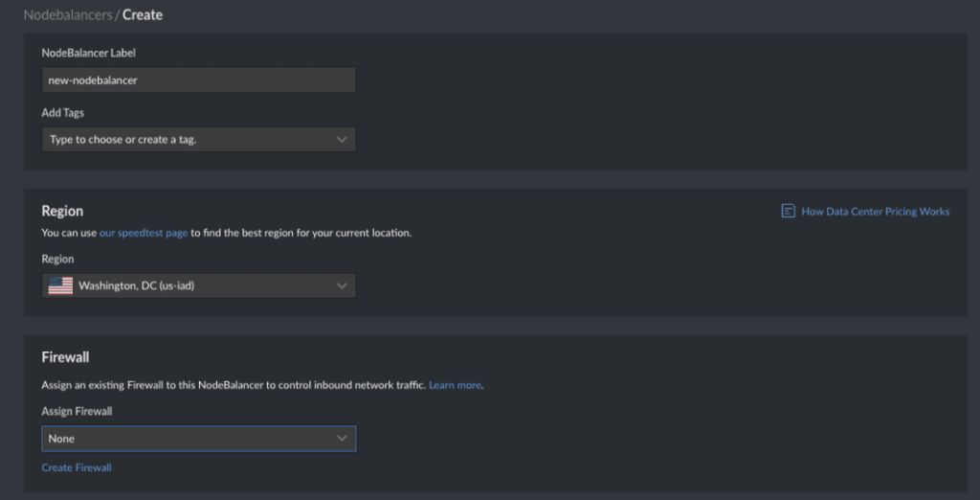Viewport: 980px width, 500px height.
Task: Focus the NodeBalancer Label text field
Action: (199, 80)
